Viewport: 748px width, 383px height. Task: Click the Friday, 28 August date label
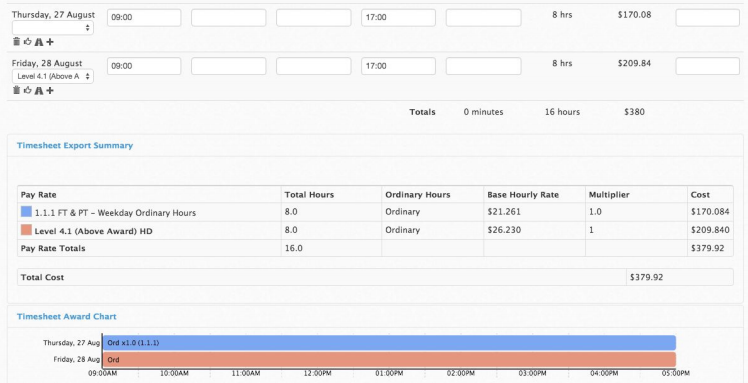pyautogui.click(x=47, y=63)
